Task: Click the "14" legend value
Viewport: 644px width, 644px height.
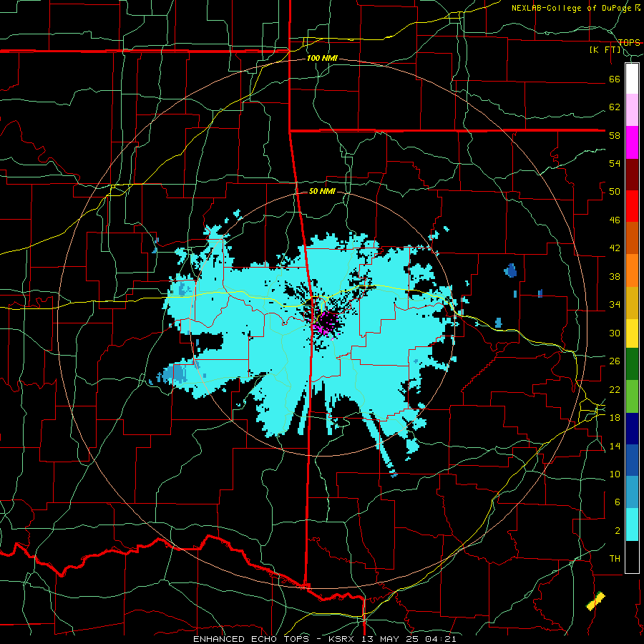Action: [x=615, y=446]
